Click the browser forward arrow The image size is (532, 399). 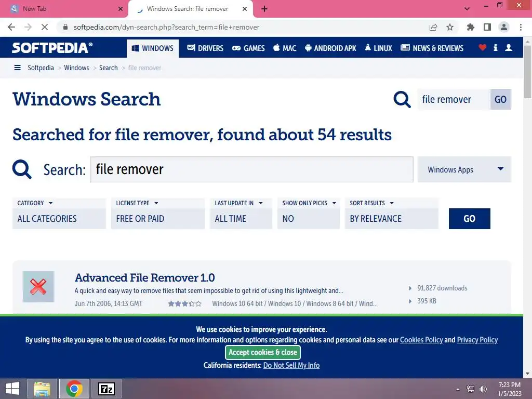28,27
